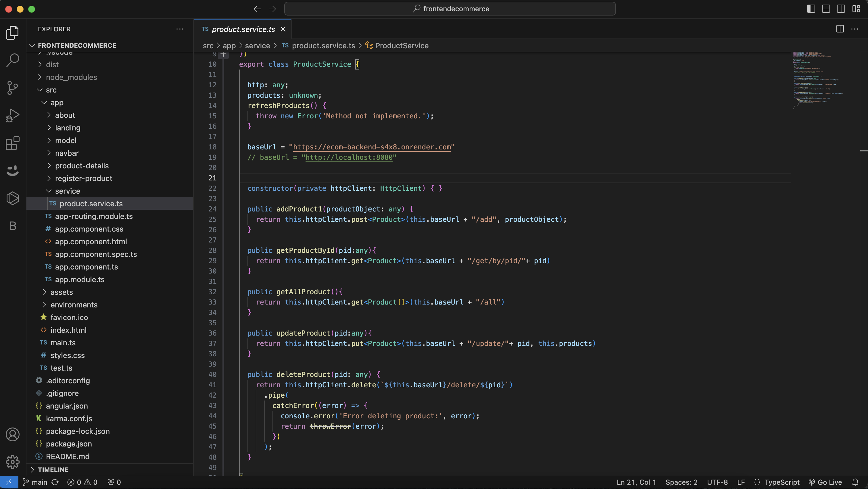
Task: Click the Go Live button
Action: (x=825, y=482)
